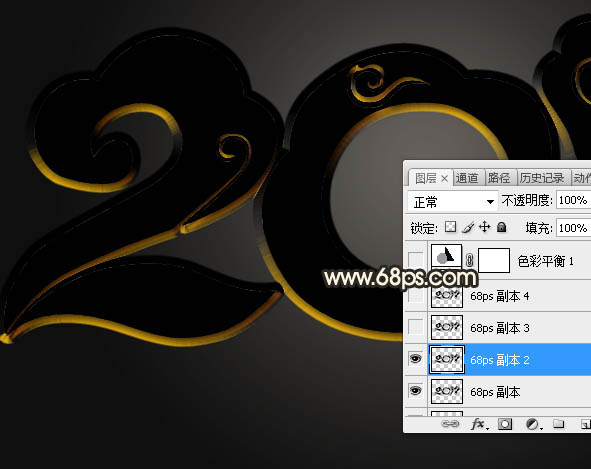
Task: Select the 68ps 副本 layer name
Action: (x=495, y=392)
